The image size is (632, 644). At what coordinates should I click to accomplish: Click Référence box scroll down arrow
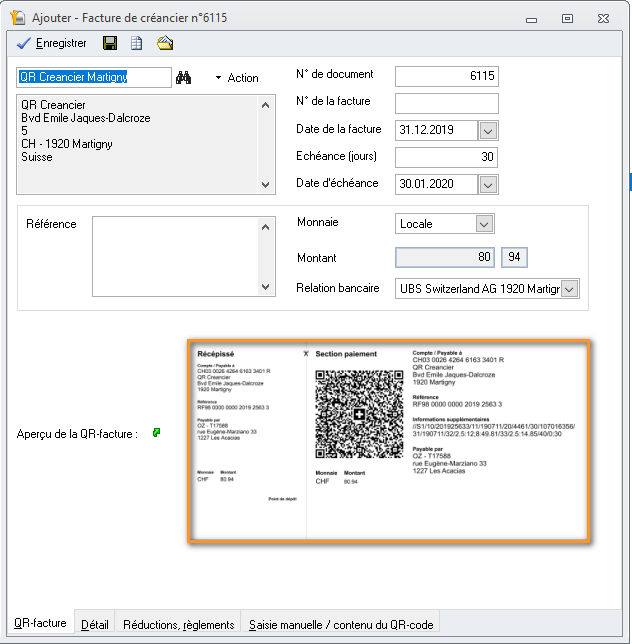(x=265, y=287)
